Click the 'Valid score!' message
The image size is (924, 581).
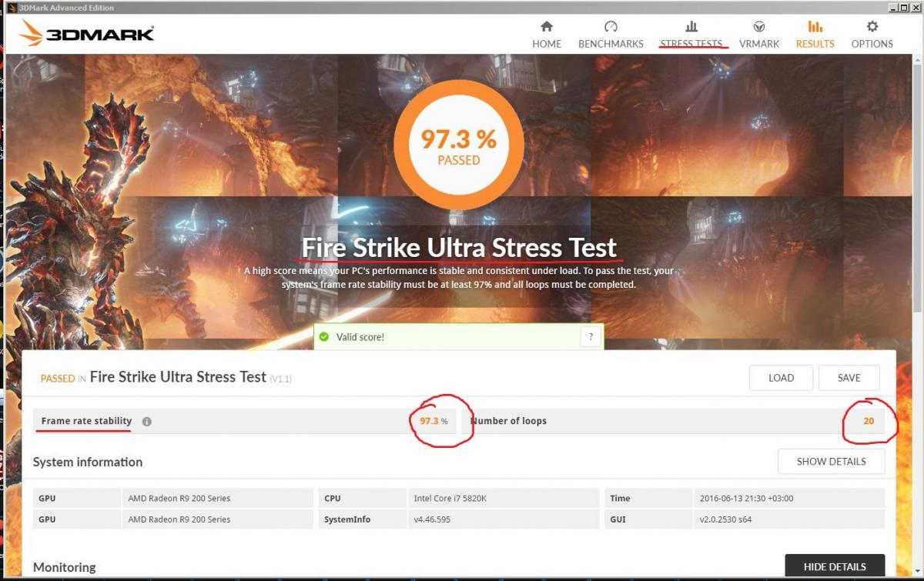360,337
